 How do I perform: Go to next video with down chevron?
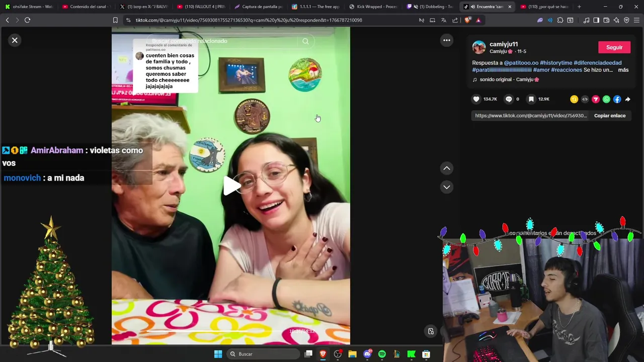coord(447,187)
